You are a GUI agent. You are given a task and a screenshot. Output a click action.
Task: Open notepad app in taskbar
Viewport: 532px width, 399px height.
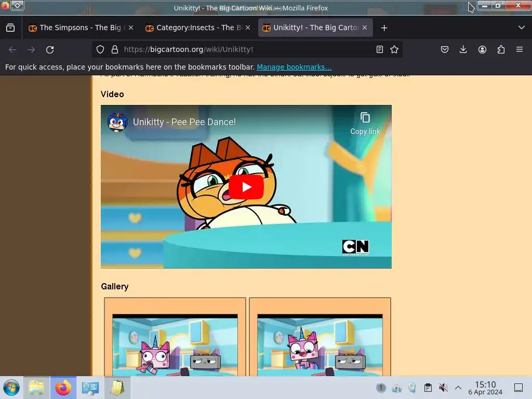[117, 388]
